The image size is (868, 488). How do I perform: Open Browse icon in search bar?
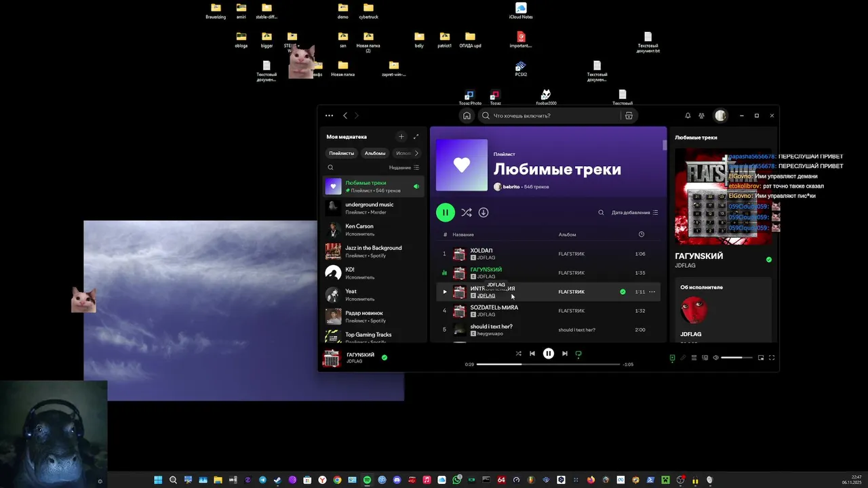[629, 116]
